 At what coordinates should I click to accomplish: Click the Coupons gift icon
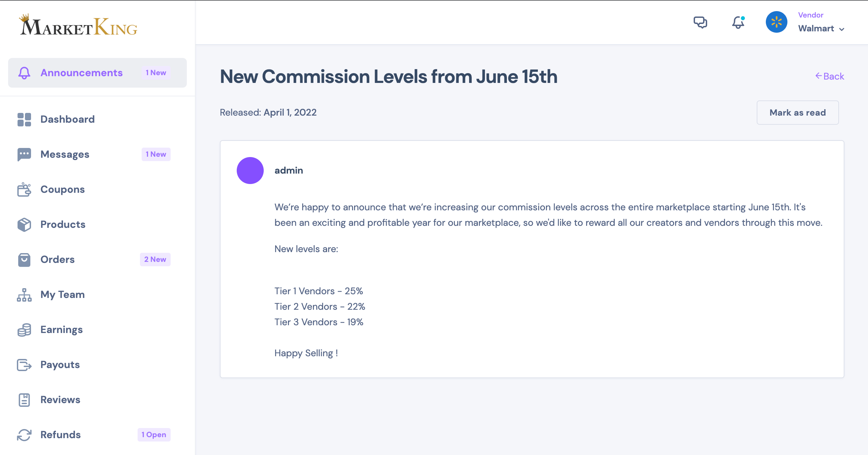click(24, 190)
